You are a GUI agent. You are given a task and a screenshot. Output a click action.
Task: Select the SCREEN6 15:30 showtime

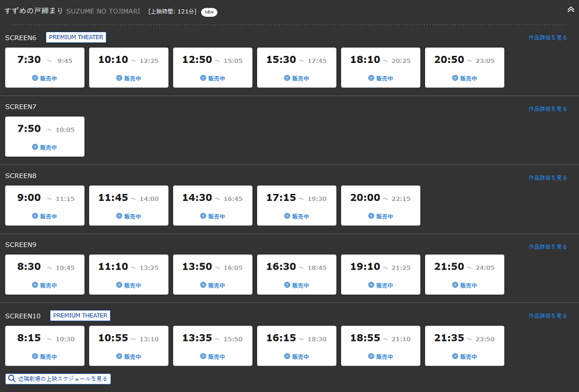[x=297, y=68]
